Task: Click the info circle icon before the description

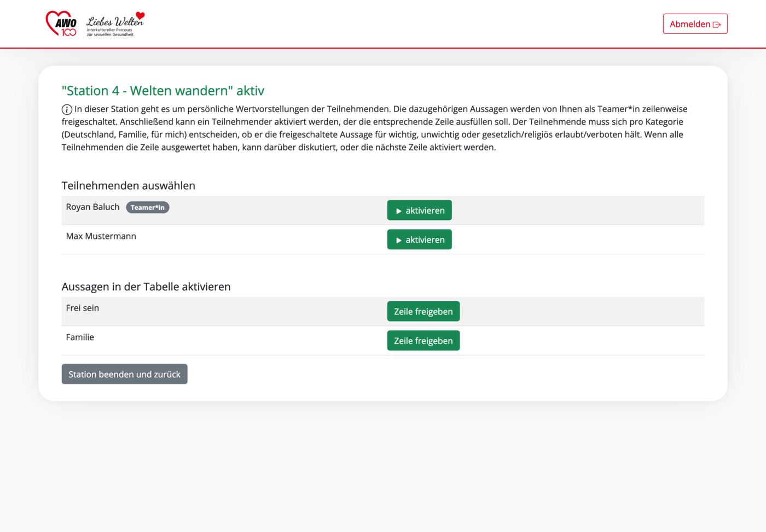Action: point(67,109)
